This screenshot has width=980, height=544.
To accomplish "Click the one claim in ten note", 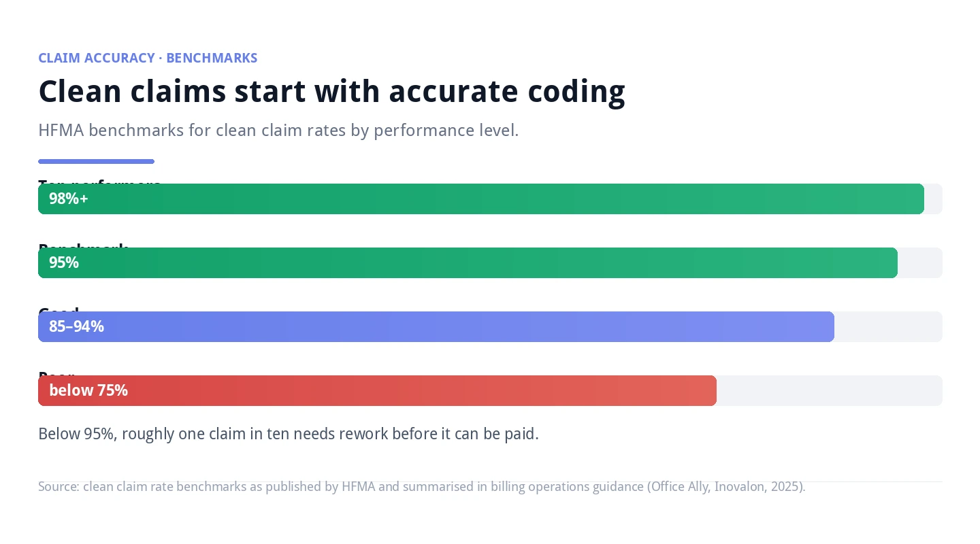I will [289, 434].
